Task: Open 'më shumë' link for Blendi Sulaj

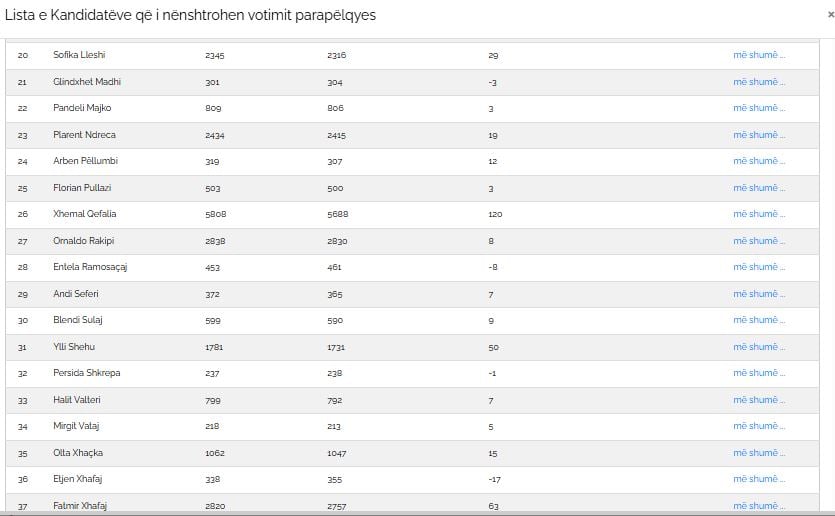Action: click(x=759, y=320)
